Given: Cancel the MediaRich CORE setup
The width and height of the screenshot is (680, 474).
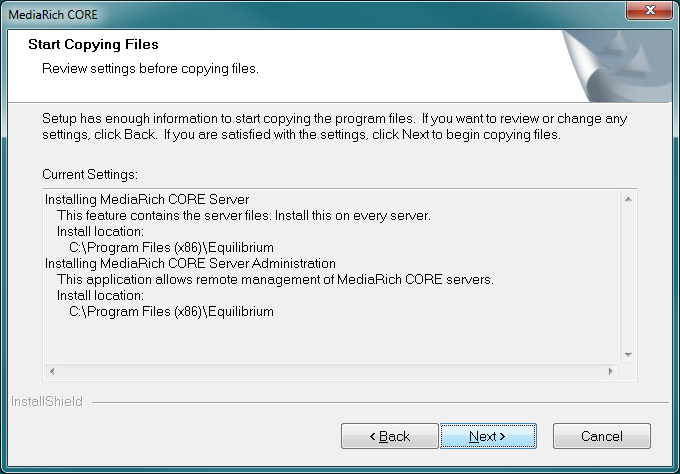Looking at the screenshot, I should (602, 436).
